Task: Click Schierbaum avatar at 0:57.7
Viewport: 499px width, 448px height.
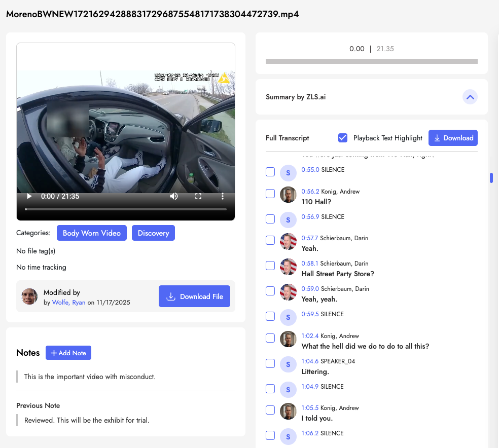Action: tap(288, 241)
